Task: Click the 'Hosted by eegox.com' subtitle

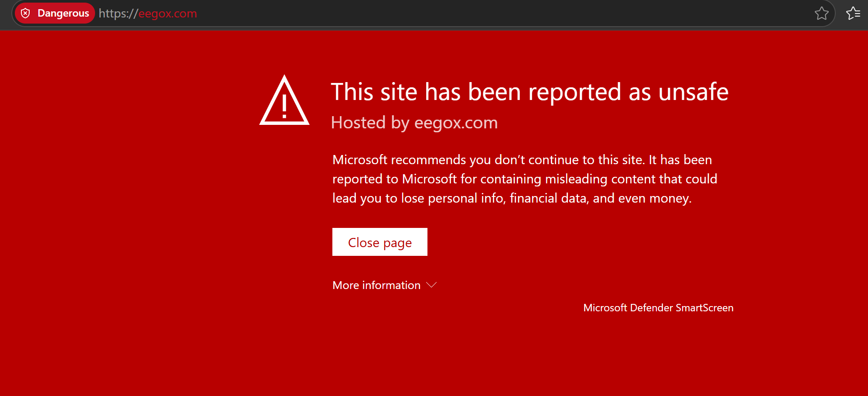Action: pyautogui.click(x=414, y=123)
